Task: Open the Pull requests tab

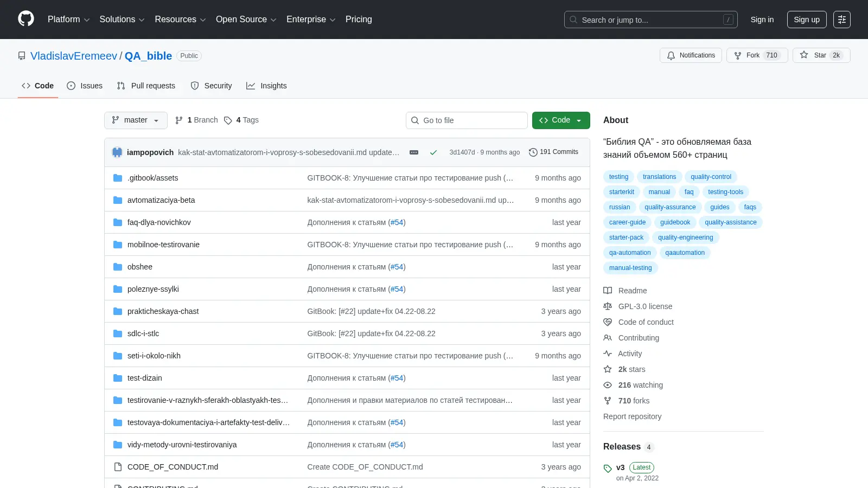Action: pyautogui.click(x=146, y=86)
